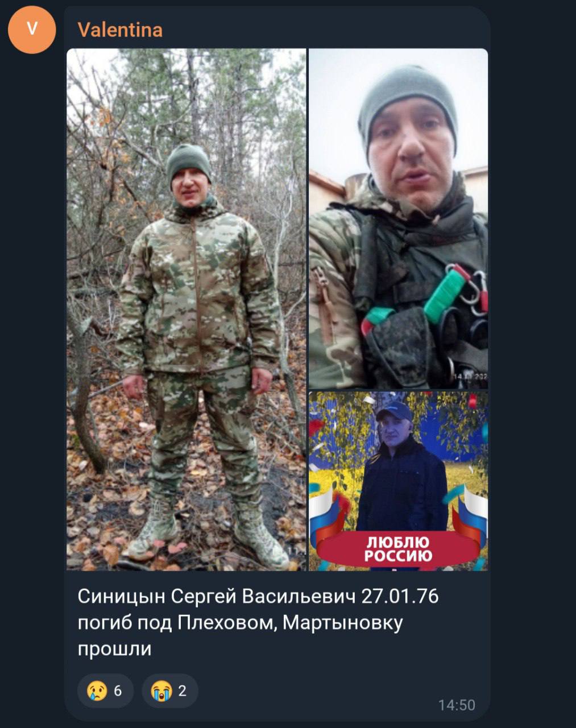
Task: Open the ЛЮБЛЮ РОССИЮ photo
Action: (x=398, y=481)
